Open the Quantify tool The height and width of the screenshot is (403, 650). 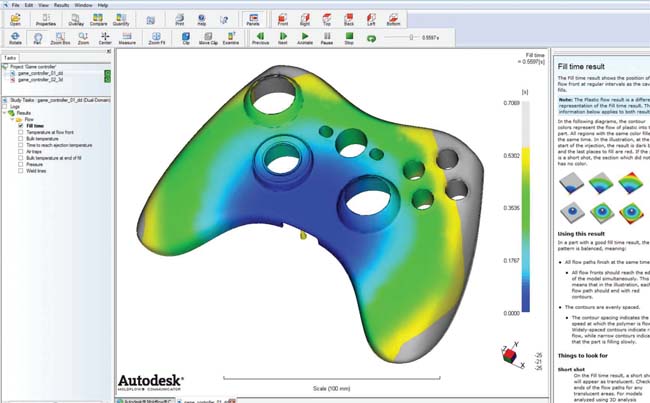point(121,19)
